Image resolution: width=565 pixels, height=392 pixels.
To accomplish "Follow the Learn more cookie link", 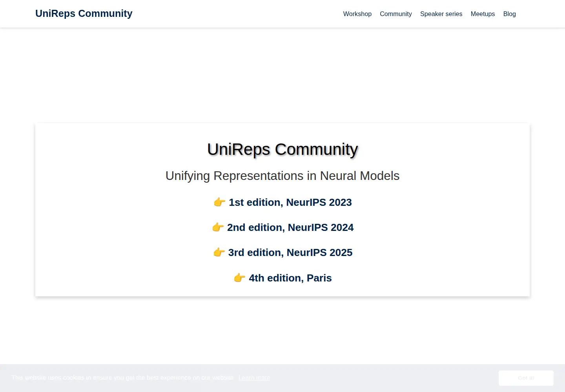I will click(254, 378).
